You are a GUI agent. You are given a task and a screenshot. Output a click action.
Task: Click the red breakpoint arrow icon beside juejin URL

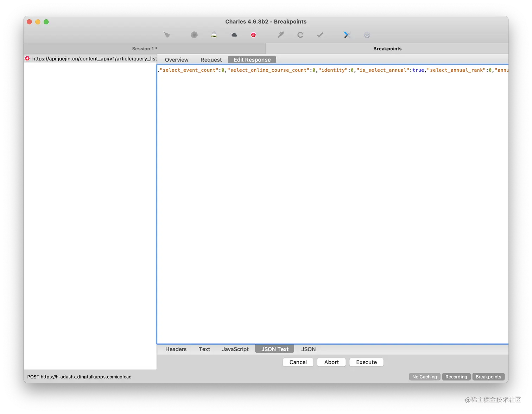click(x=27, y=58)
